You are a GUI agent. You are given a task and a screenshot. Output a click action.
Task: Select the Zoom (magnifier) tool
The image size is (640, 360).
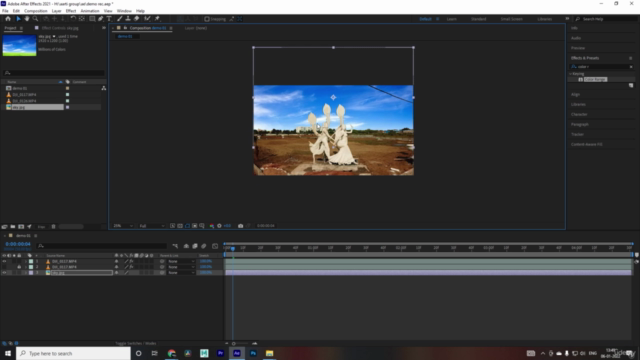pyautogui.click(x=35, y=19)
